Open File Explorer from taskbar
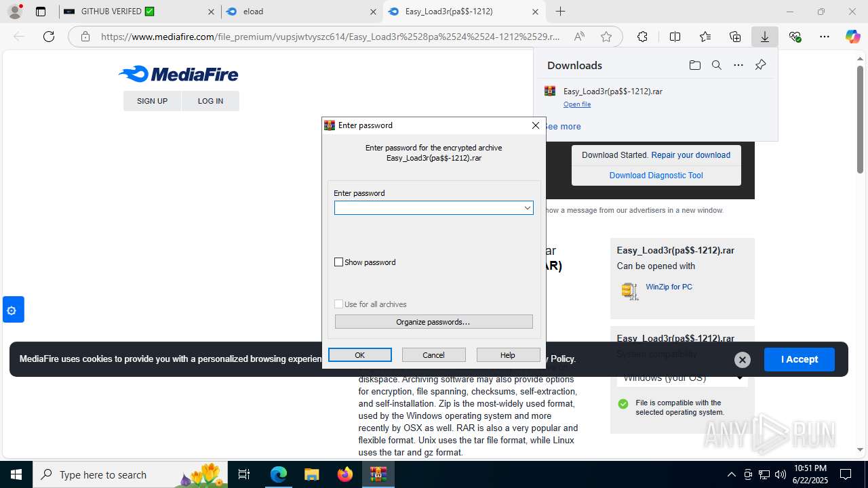The width and height of the screenshot is (868, 488). tap(311, 474)
